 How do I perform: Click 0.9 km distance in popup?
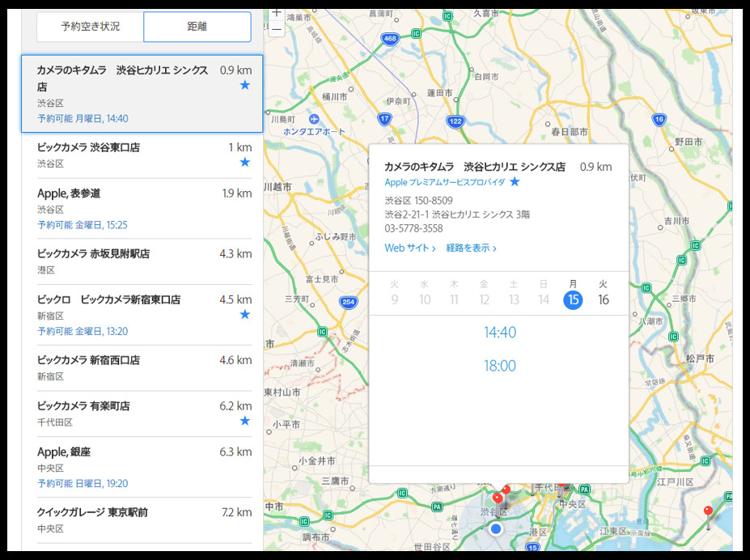coord(596,167)
